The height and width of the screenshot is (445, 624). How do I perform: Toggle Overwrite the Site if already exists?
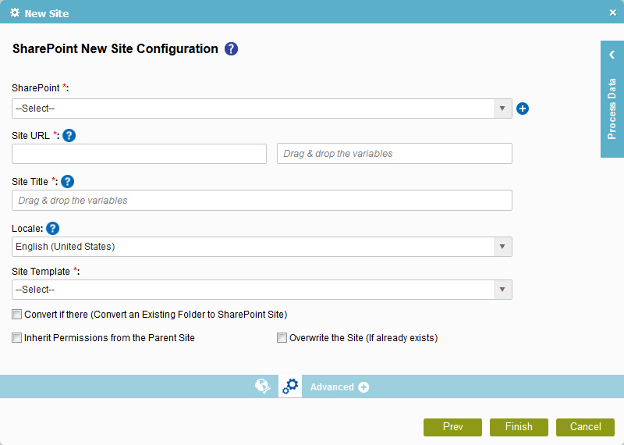click(x=282, y=338)
